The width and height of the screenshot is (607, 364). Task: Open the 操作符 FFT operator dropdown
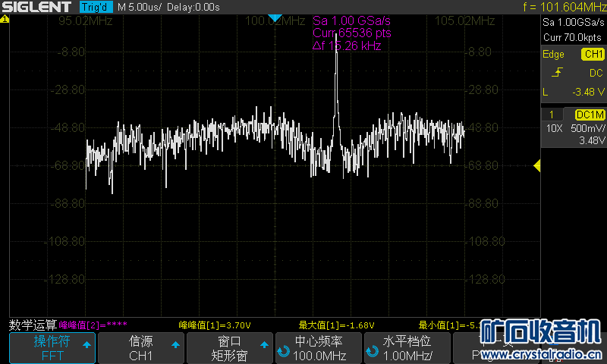pos(52,348)
